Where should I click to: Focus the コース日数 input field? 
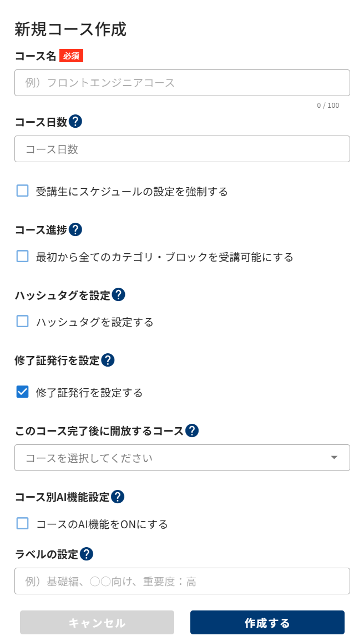pyautogui.click(x=182, y=149)
